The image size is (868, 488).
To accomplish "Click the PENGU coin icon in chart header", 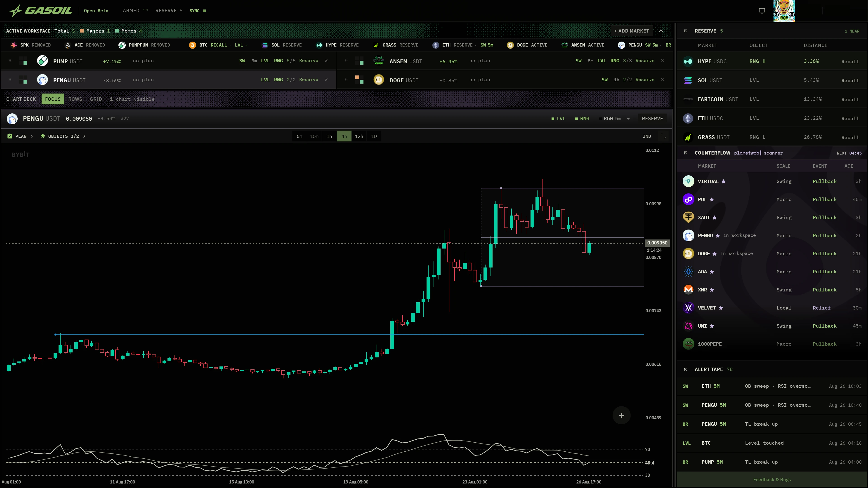I will tap(12, 119).
